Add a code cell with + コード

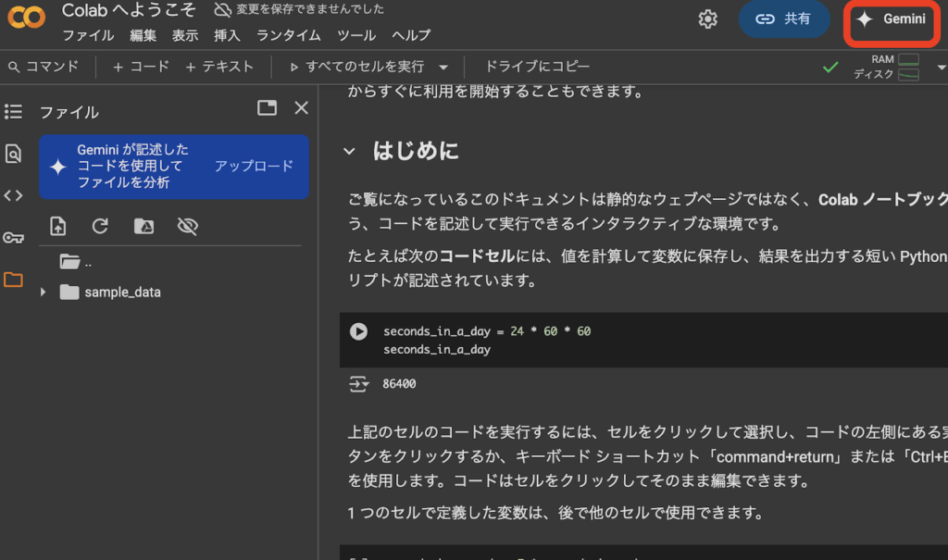141,67
